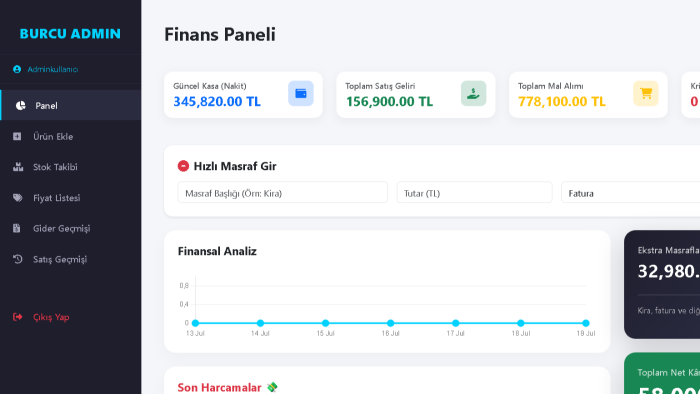The image size is (700, 394).
Task: Click the money emoji next to Son Harcamalar
Action: 272,387
